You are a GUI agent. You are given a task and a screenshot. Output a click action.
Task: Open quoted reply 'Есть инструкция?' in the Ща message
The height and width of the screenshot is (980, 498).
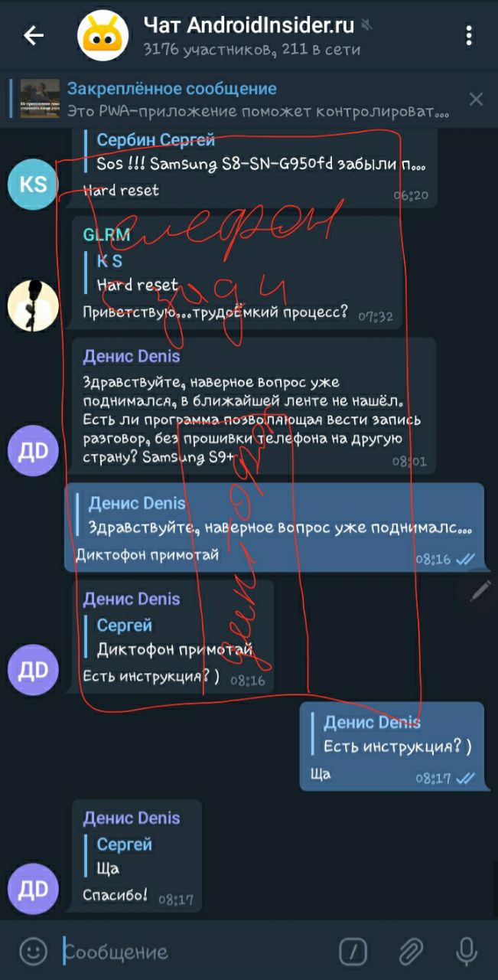[393, 734]
